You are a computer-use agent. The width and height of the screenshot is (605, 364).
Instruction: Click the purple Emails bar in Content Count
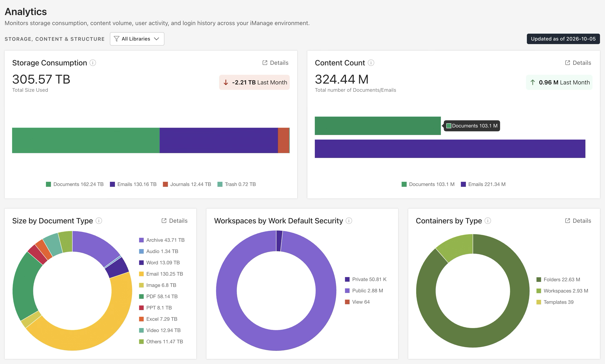[450, 149]
